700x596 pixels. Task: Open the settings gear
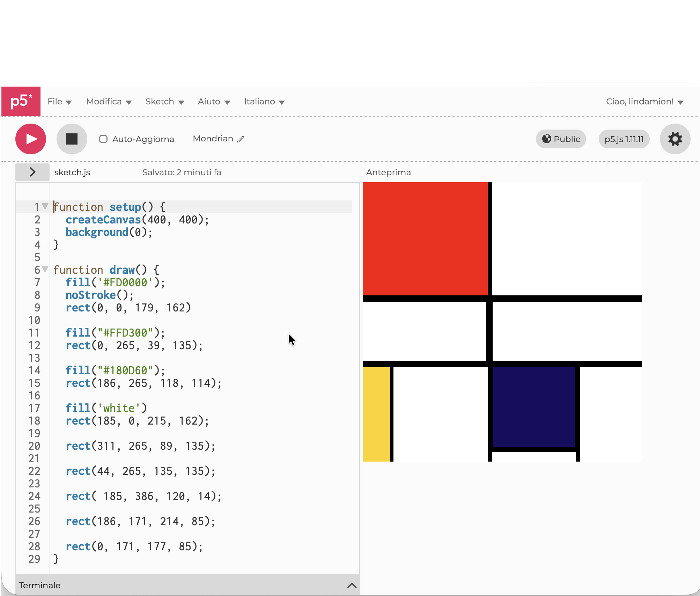click(675, 139)
